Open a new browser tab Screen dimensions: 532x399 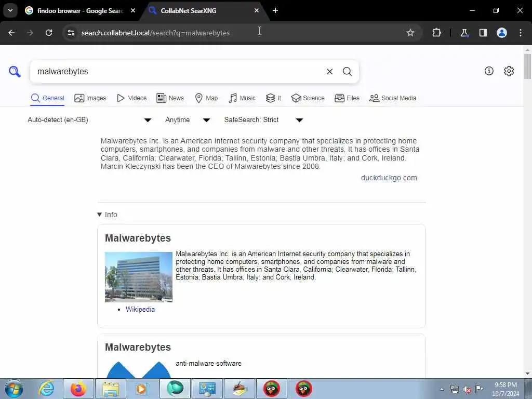[x=275, y=10]
